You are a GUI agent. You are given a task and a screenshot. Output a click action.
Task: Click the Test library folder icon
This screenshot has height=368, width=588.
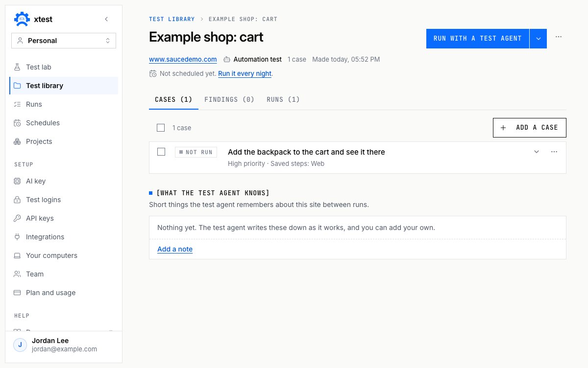[x=17, y=86]
